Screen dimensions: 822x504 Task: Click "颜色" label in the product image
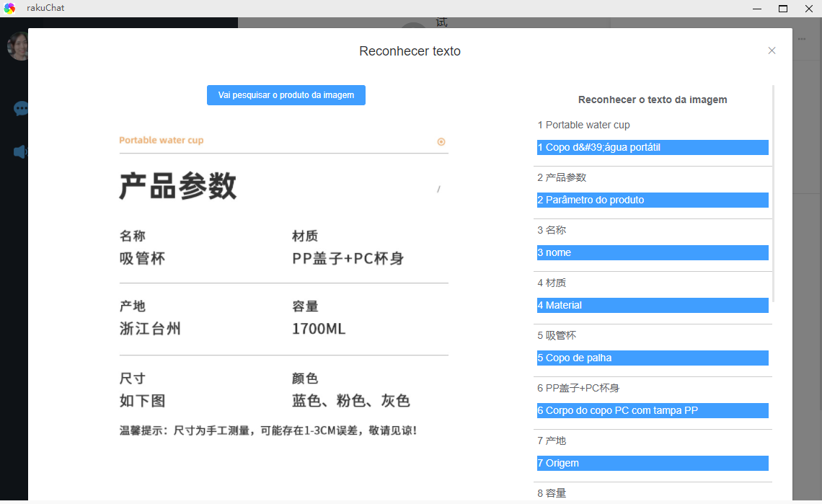click(305, 378)
